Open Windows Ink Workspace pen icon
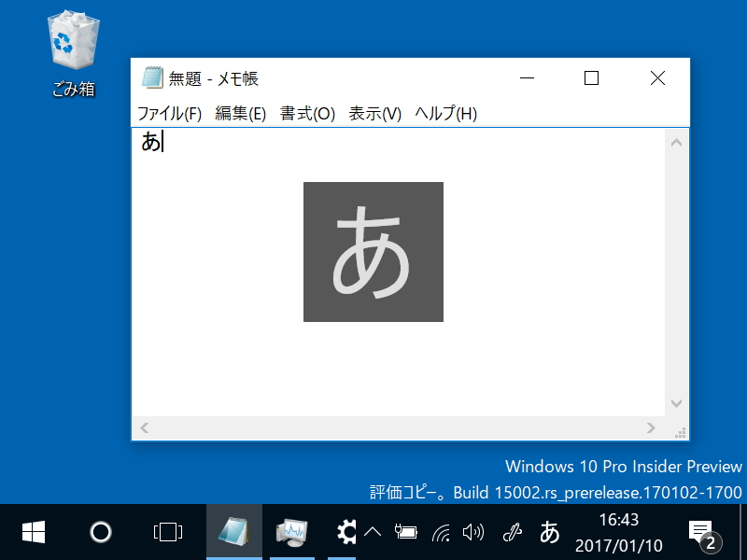Viewport: 747px width, 560px height. coord(511,532)
